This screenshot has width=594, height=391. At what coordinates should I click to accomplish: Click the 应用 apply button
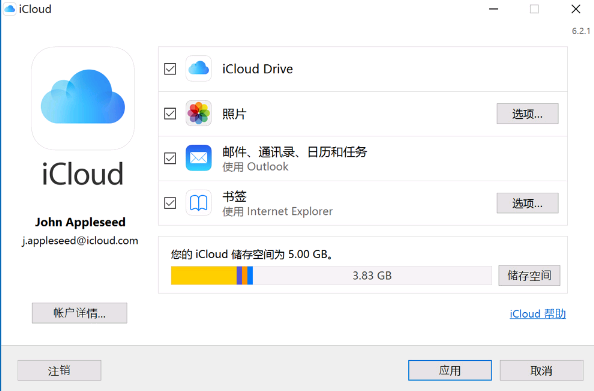450,370
